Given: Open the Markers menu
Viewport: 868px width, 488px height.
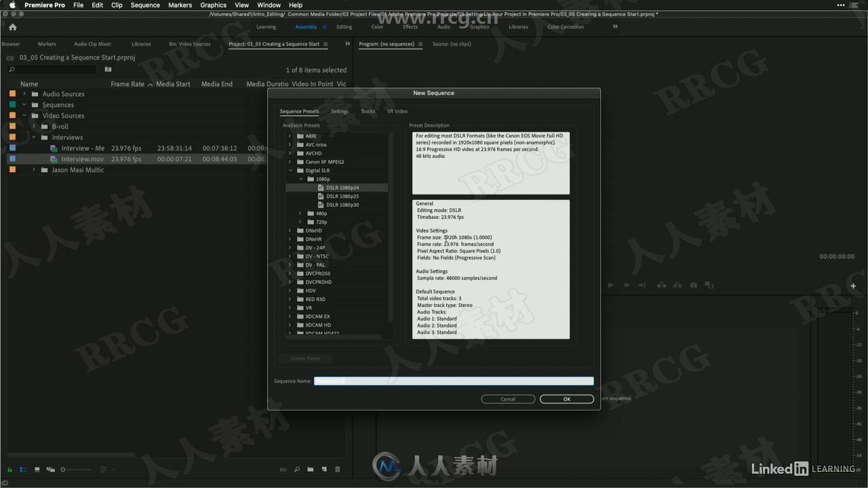Looking at the screenshot, I should pyautogui.click(x=180, y=5).
